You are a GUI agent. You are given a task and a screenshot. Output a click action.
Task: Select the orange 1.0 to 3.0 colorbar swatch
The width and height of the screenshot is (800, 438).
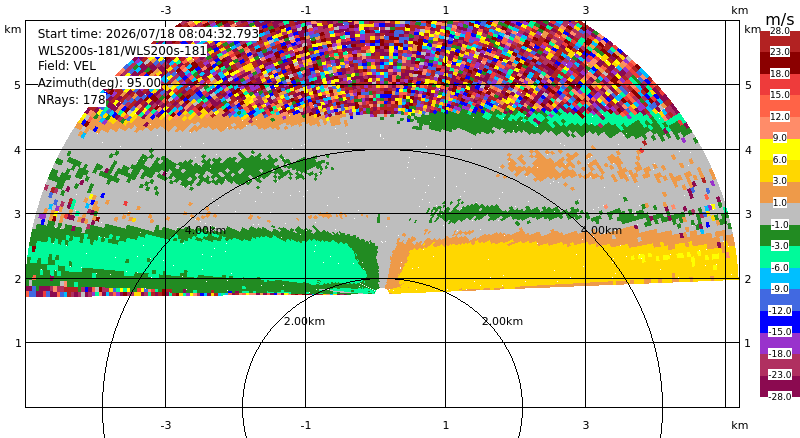780,192
